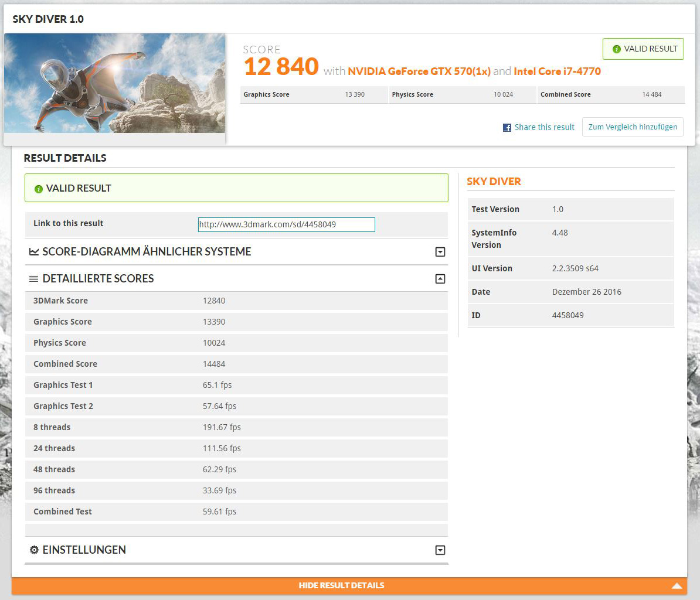
Task: Click the VALID RESULT button at top right
Action: [643, 49]
